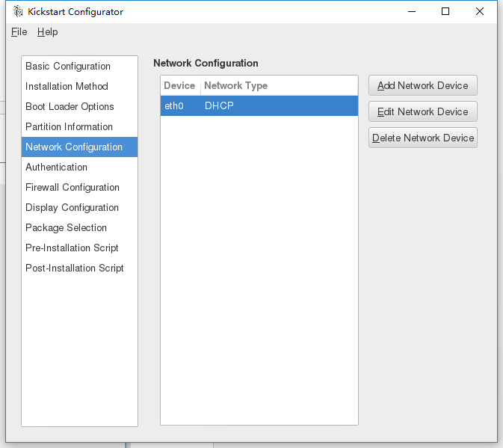Go to Installation Method section
Image resolution: width=503 pixels, height=448 pixels.
point(67,87)
